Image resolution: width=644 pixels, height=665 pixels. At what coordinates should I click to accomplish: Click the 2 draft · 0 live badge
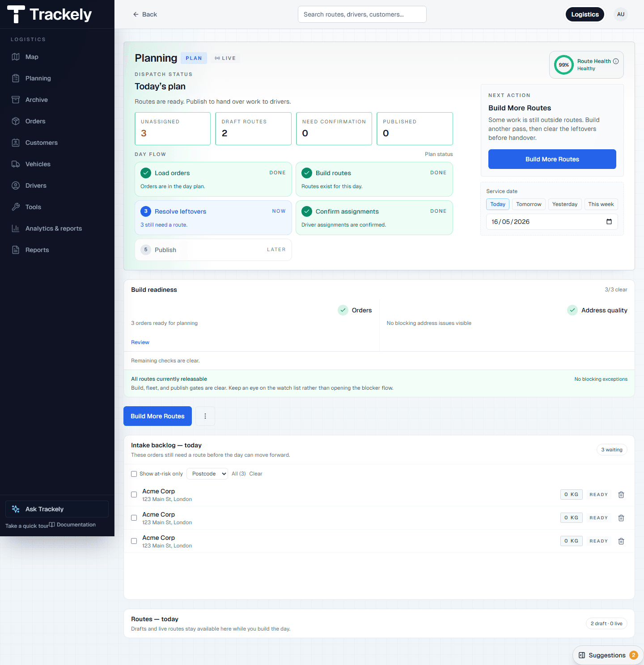pyautogui.click(x=606, y=623)
